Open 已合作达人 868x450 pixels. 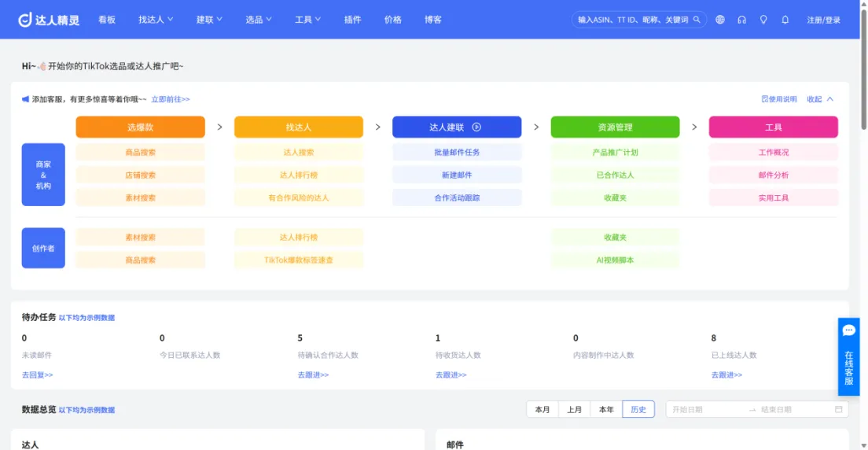pyautogui.click(x=615, y=175)
